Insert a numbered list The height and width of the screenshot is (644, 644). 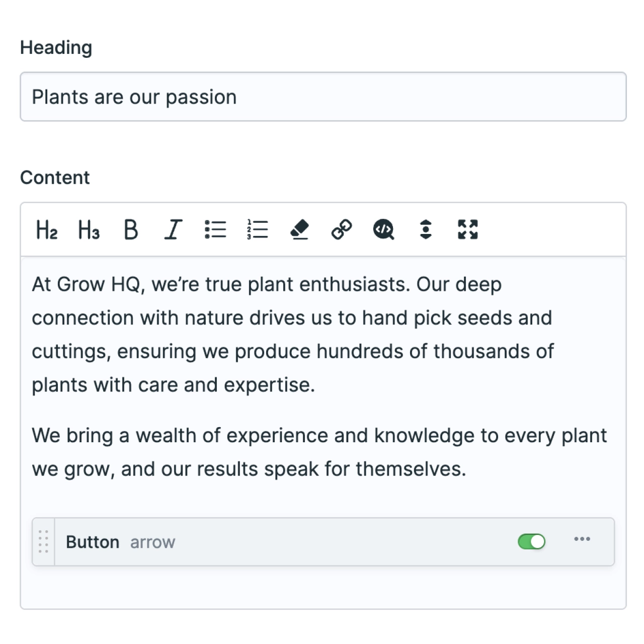point(258,230)
